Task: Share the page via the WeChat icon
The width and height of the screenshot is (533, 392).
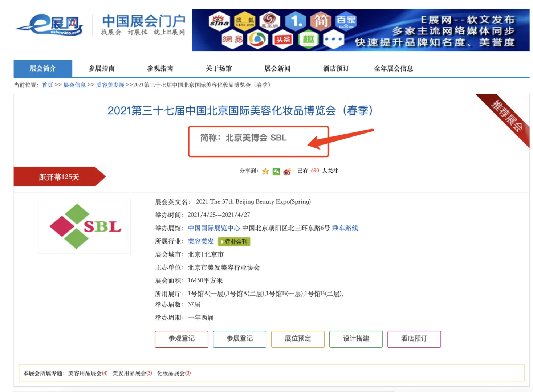Action: point(276,171)
